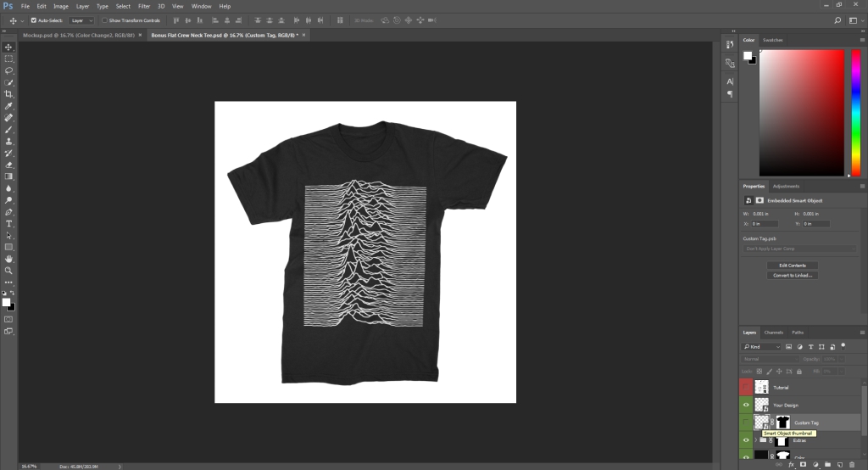Screen dimensions: 868x470
Task: Click the hue spectrum slider bar
Action: (x=855, y=113)
